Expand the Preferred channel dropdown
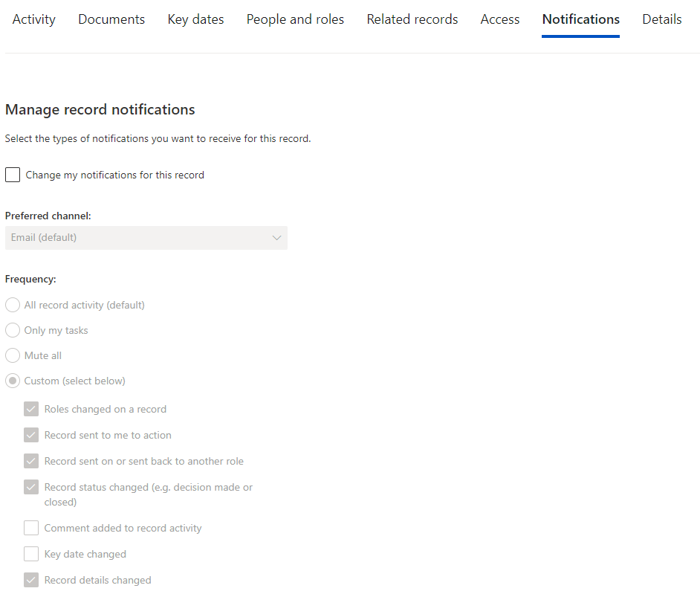This screenshot has height=594, width=700. [146, 238]
